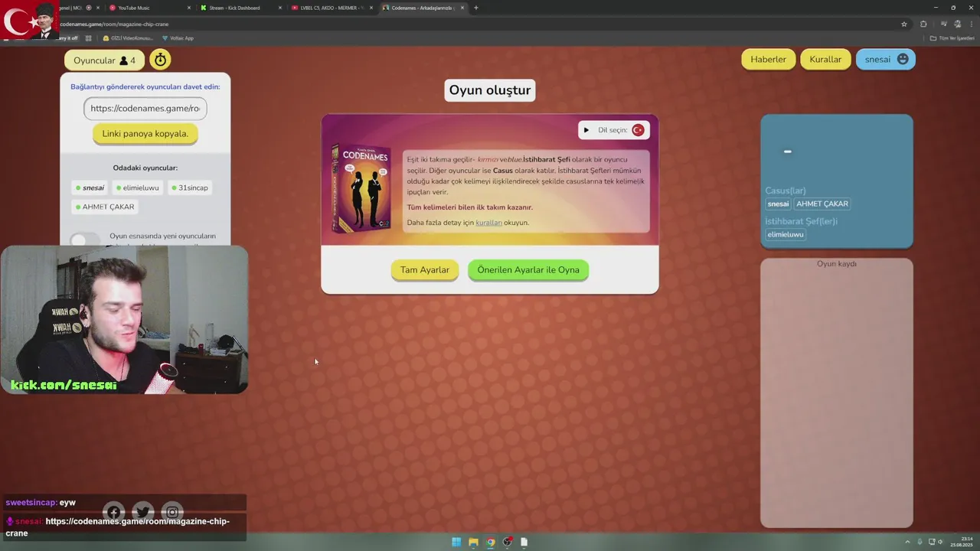Start game with Önerilen Ayarlar ile Oyna
The image size is (980, 551).
click(x=528, y=270)
